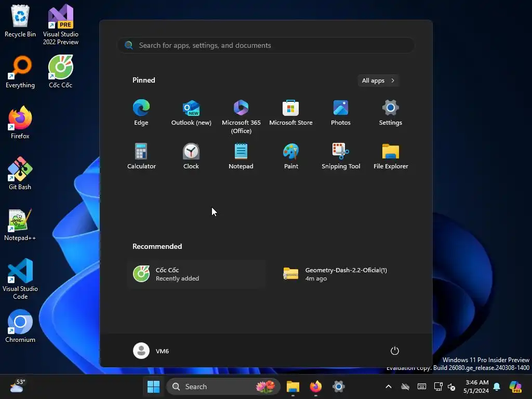Select Notepad++ desktop shortcut

click(20, 224)
